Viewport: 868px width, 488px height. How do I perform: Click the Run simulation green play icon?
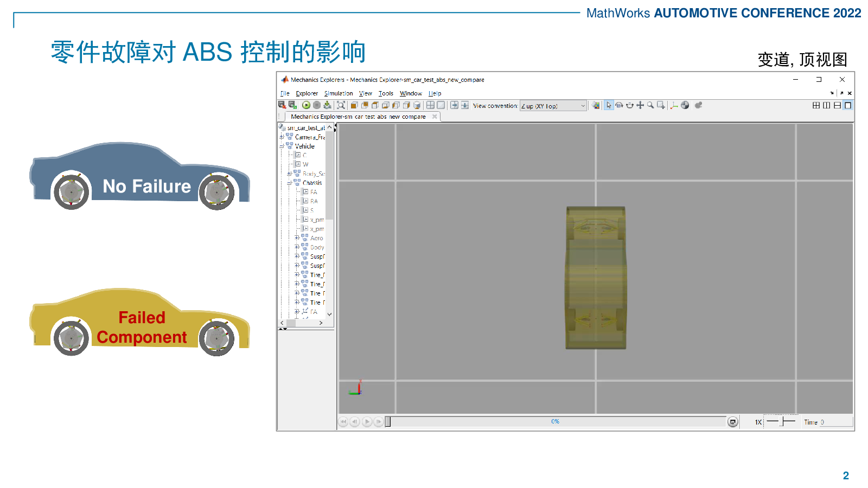tap(306, 105)
